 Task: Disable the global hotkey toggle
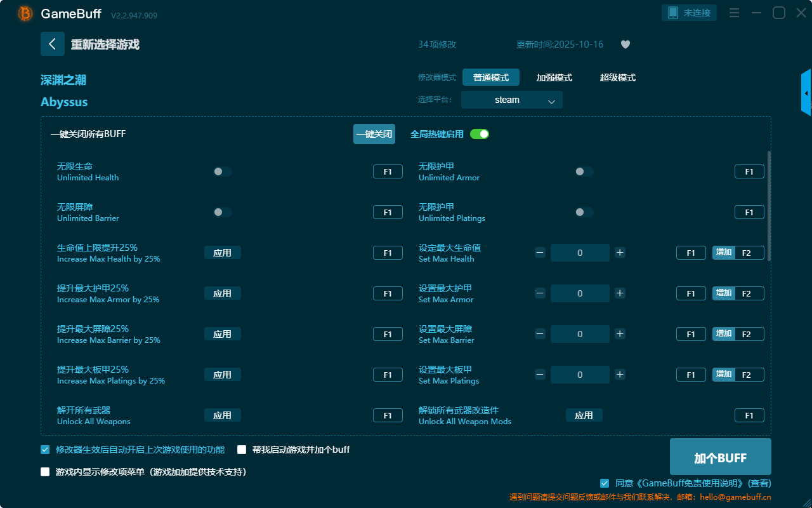point(480,134)
